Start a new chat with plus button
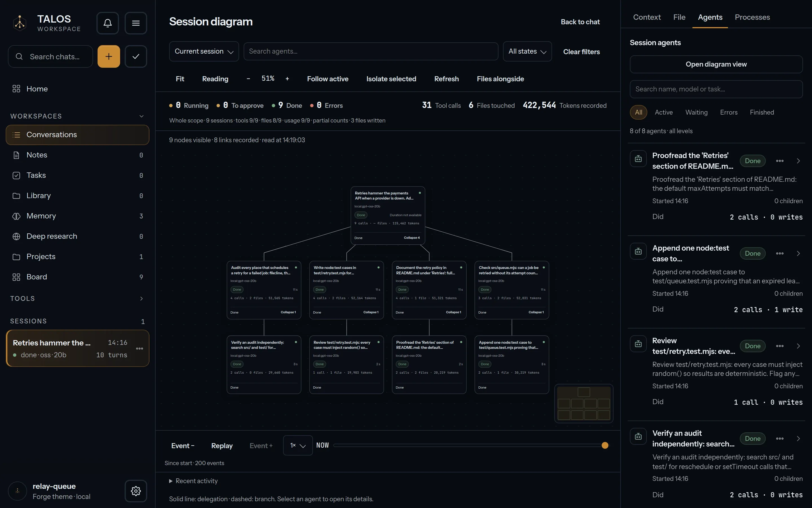The image size is (812, 508). click(x=109, y=56)
